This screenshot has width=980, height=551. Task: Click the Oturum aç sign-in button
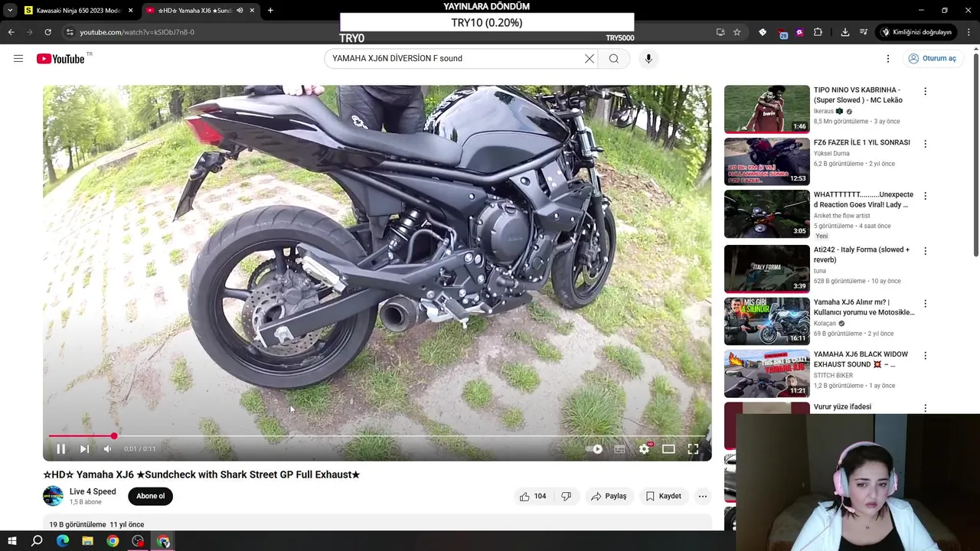pos(932,58)
